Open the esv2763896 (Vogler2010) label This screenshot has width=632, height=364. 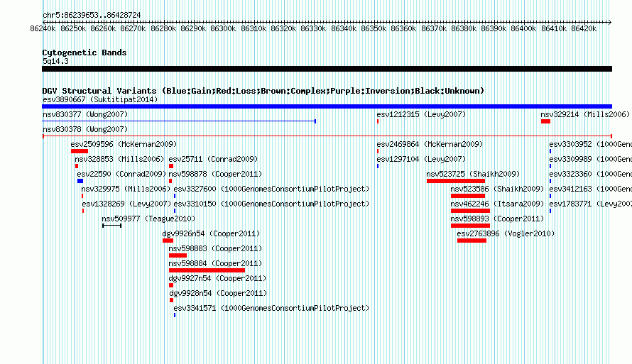click(x=506, y=233)
